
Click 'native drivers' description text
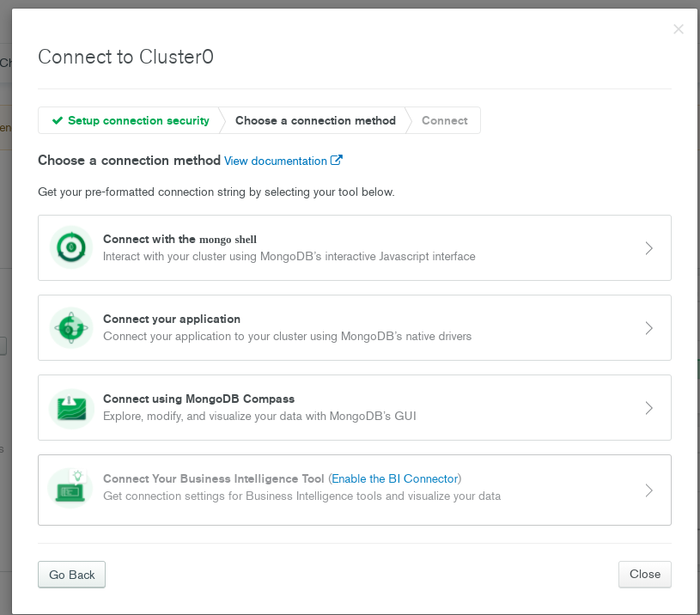click(x=287, y=336)
